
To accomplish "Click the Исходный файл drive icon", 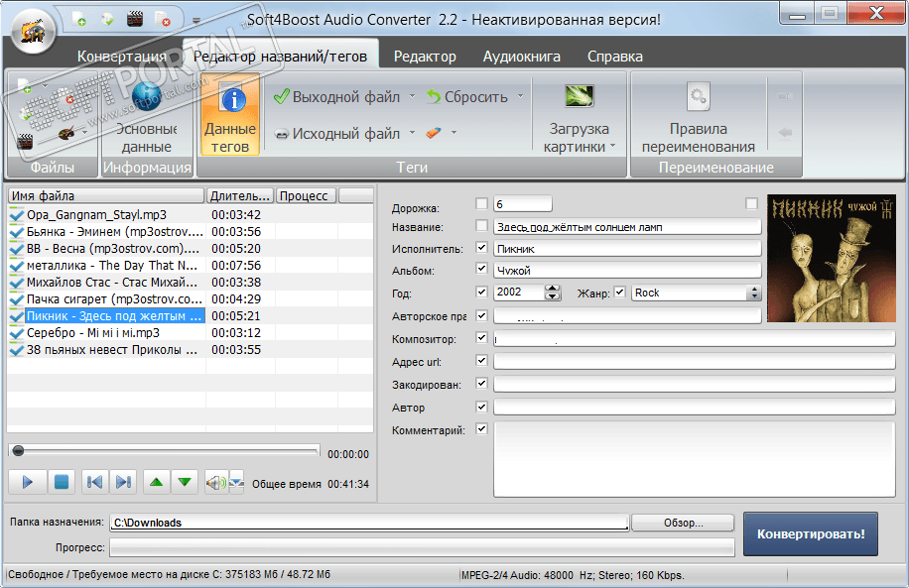I will coord(281,134).
